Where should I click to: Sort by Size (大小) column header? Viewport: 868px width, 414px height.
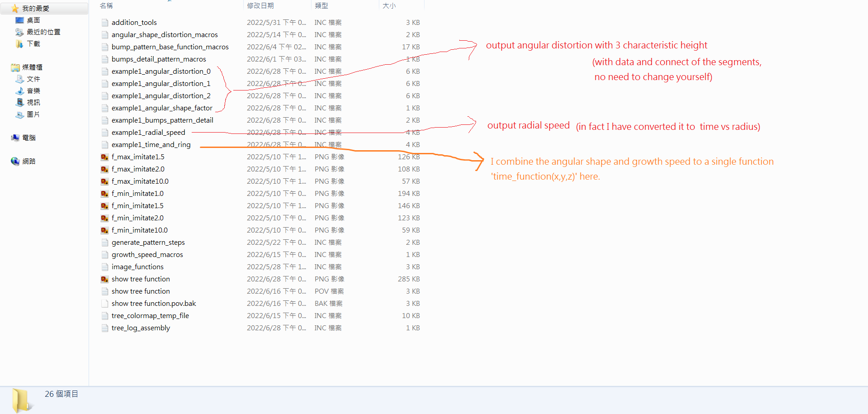(389, 5)
